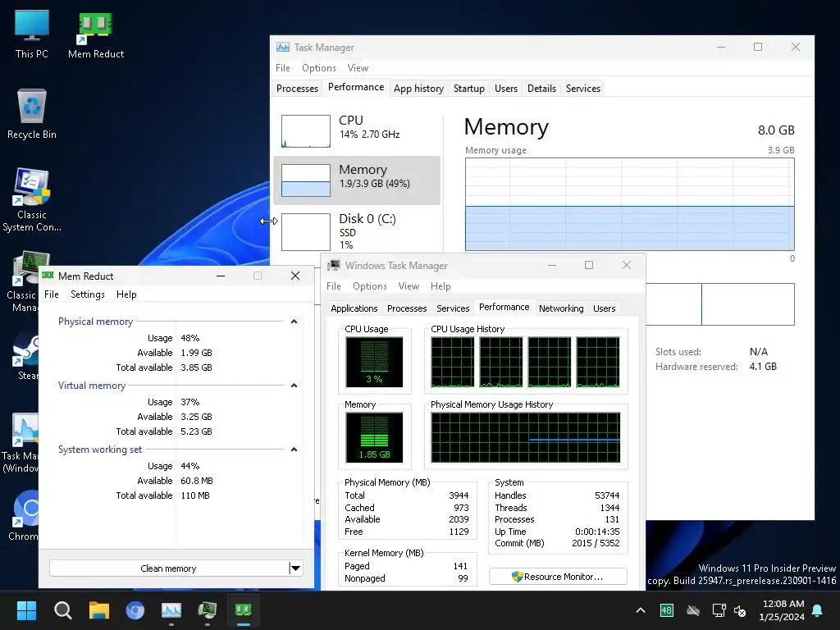
Task: Switch to Task Manager Processes tab
Action: [x=297, y=89]
